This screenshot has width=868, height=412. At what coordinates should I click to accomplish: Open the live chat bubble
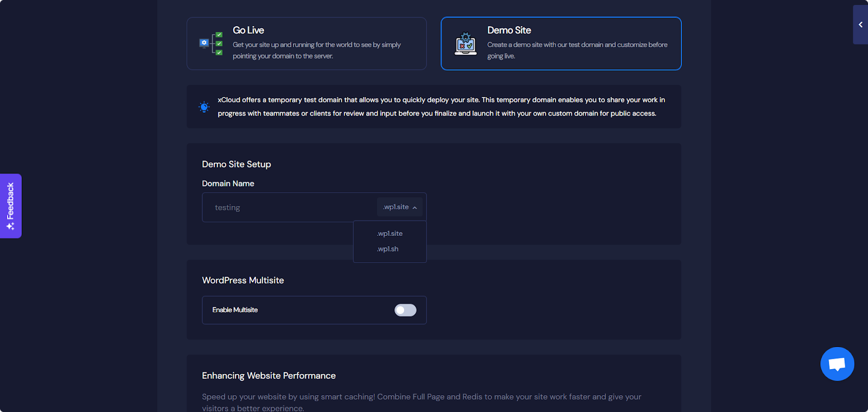(837, 364)
